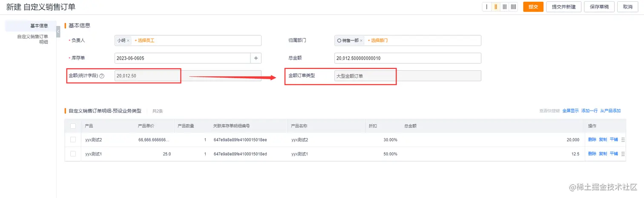The width and height of the screenshot is (644, 198).
Task: Tick the select-all checkbox in table header
Action: click(x=73, y=126)
